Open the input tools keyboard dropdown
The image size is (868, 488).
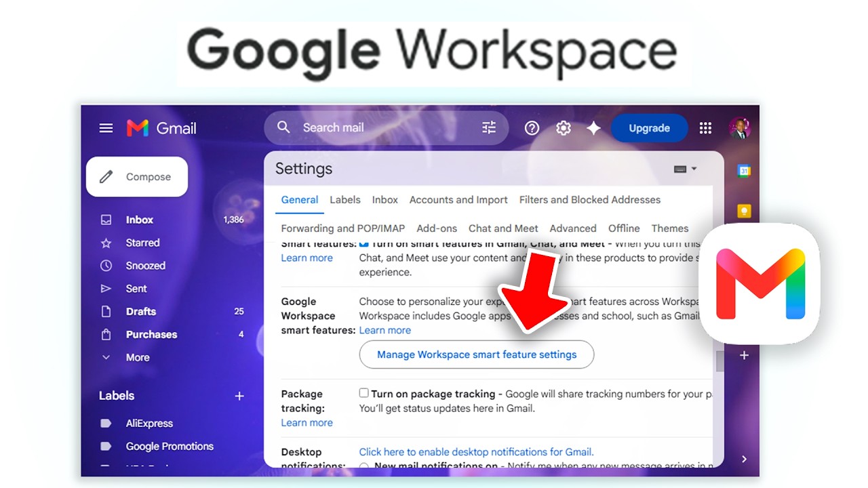click(685, 169)
